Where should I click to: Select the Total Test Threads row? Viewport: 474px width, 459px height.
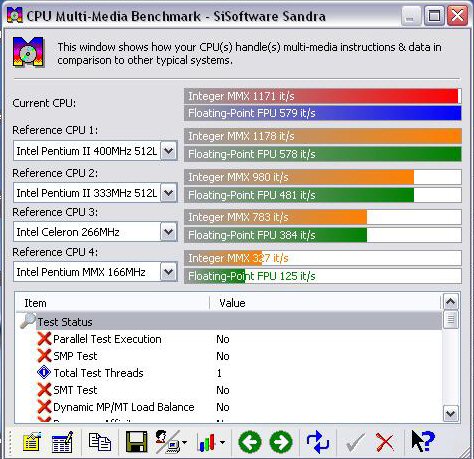229,373
